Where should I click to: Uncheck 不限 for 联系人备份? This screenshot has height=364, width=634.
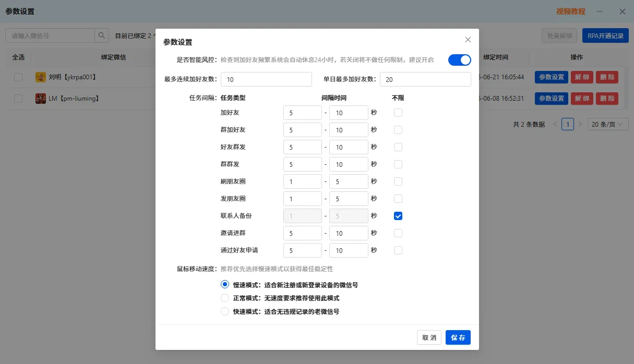(x=398, y=215)
